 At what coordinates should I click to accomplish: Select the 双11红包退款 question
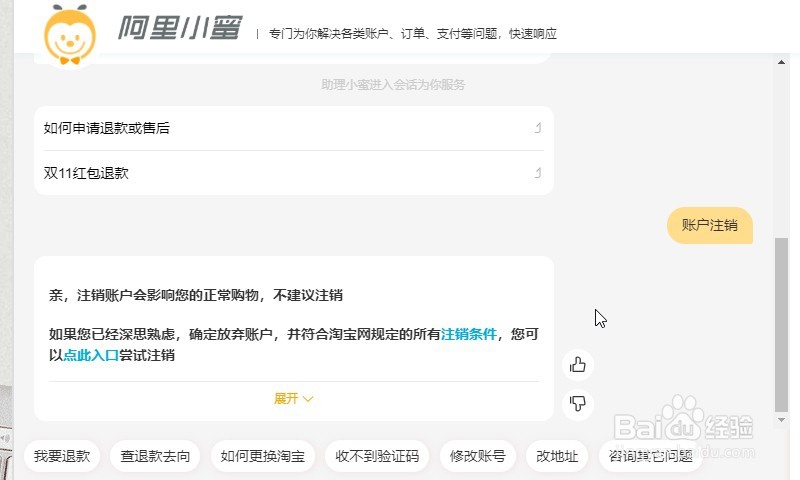294,173
